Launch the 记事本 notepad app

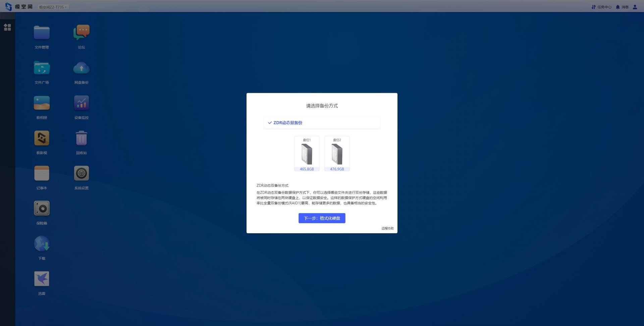click(42, 174)
